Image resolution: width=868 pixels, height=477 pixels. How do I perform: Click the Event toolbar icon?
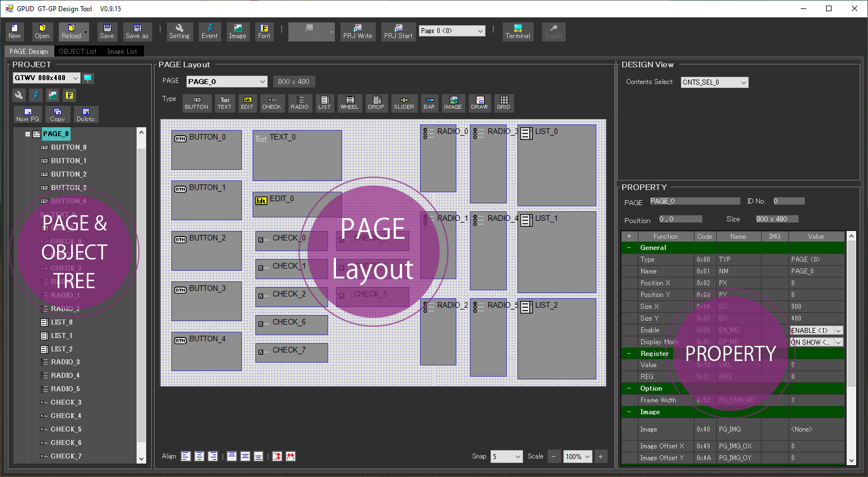[x=209, y=31]
